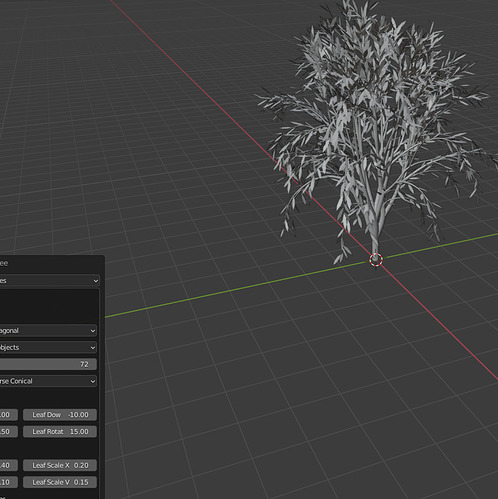Click the .10 field beside Leaf Scale V
This screenshot has height=499, width=498.
(9, 482)
